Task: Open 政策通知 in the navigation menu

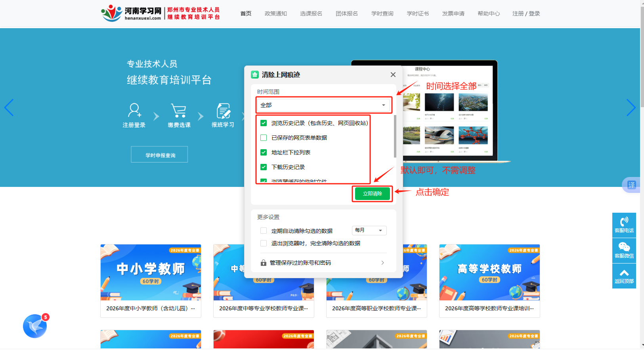Action: (276, 13)
